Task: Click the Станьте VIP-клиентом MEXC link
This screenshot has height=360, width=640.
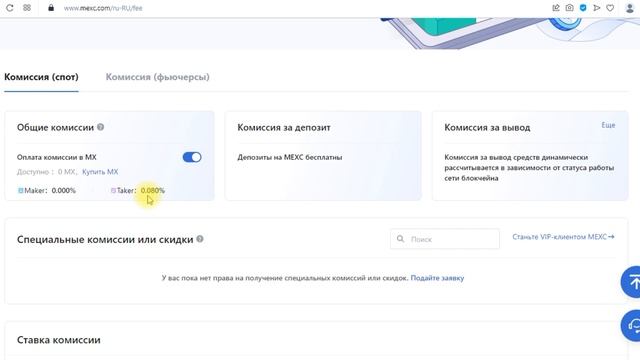Action: point(563,237)
